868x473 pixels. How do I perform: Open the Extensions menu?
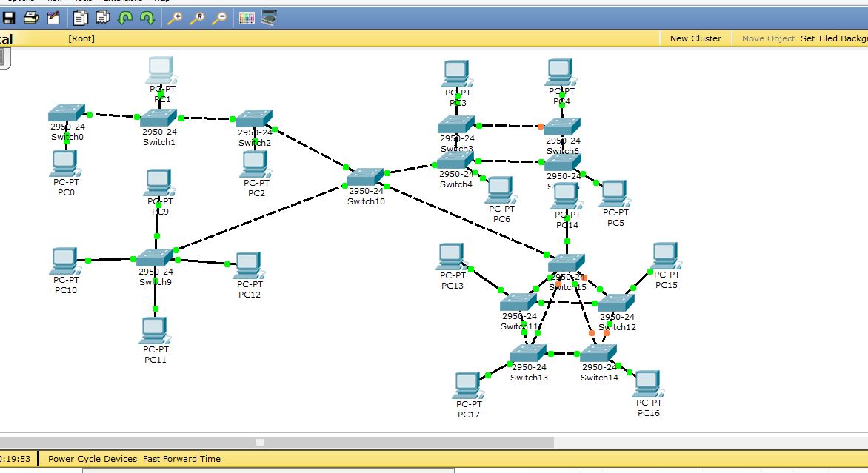click(121, 2)
